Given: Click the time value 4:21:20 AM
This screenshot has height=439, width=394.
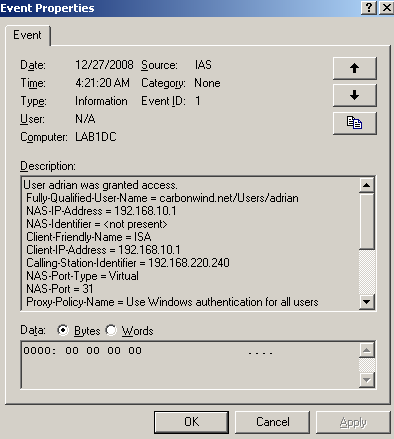Looking at the screenshot, I should [102, 83].
